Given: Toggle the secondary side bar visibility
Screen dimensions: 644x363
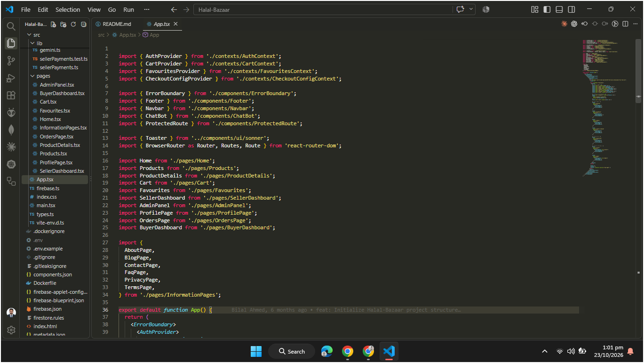Looking at the screenshot, I should coord(571,9).
